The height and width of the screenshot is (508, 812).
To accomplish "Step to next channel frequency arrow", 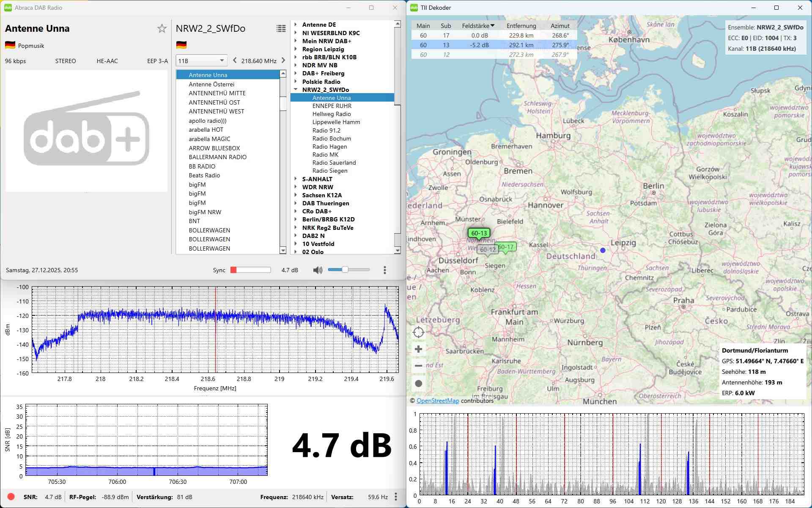I will (283, 61).
